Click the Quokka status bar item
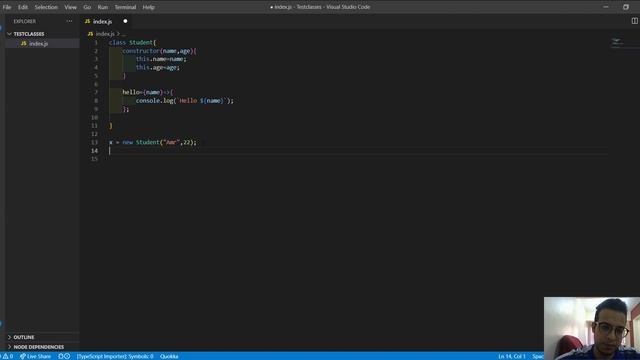This screenshot has height=360, width=640. coord(169,356)
